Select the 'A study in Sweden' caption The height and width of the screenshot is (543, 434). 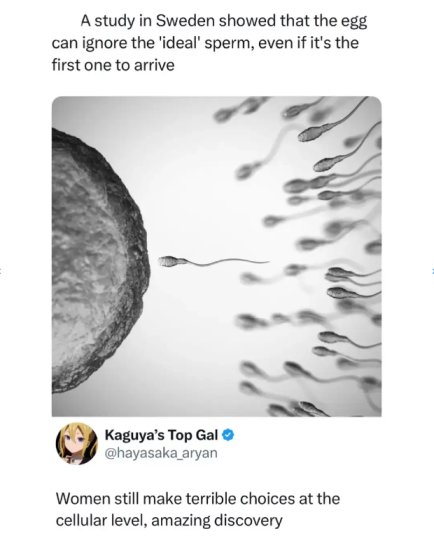coord(209,43)
